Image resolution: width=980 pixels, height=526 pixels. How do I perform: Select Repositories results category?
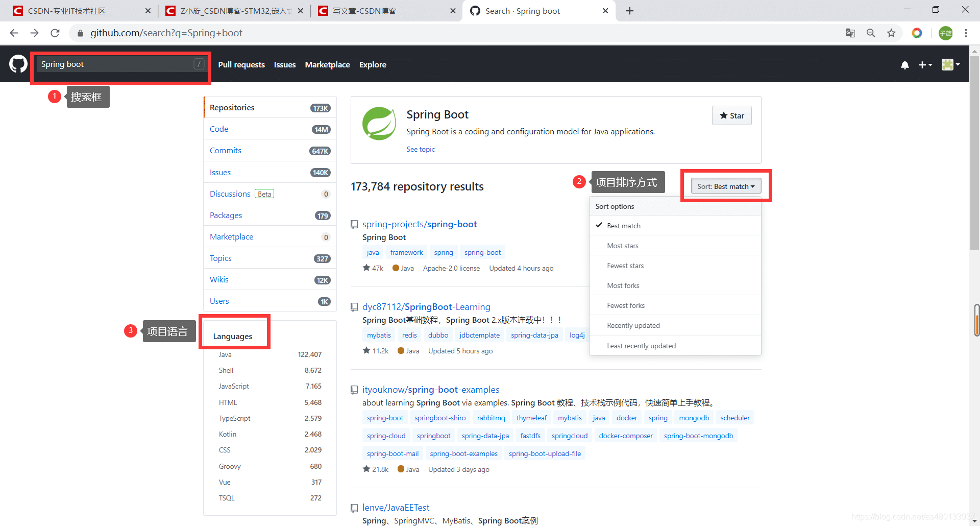coord(270,108)
